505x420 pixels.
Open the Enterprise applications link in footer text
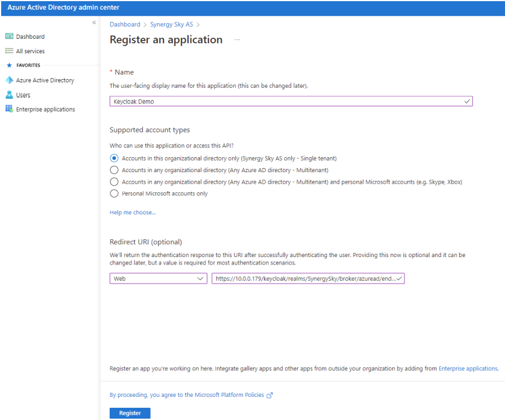coord(468,369)
